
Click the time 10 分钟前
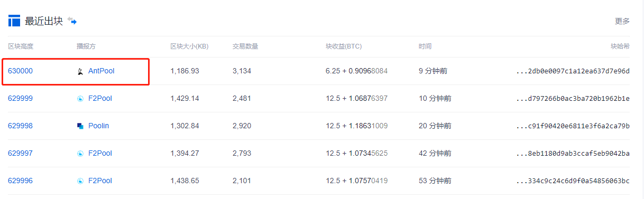click(435, 98)
